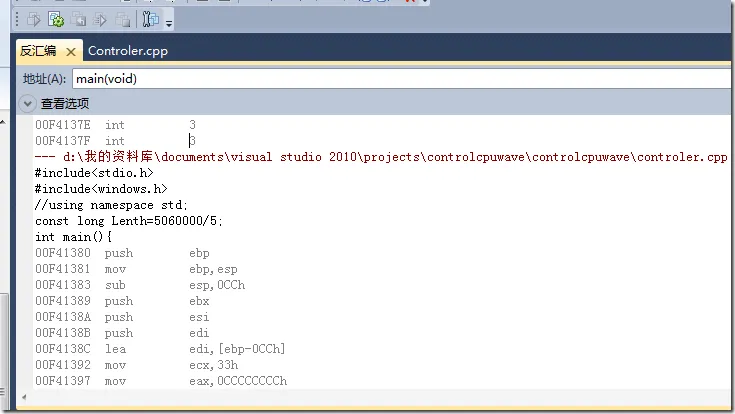Click the #include<windows.h> line

101,189
